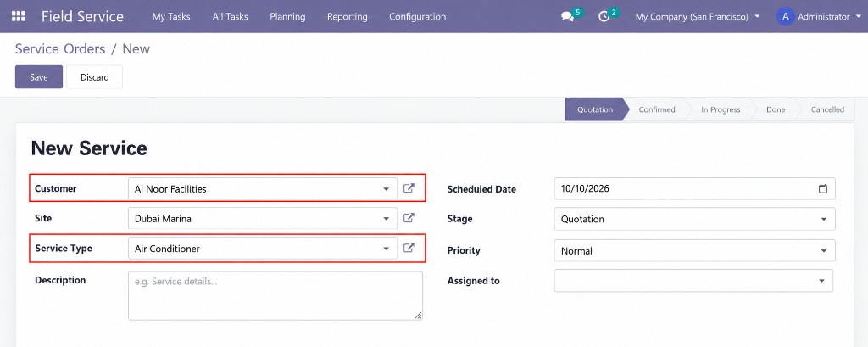Open the Priority dropdown
Viewport: 868px width, 347px height.
(694, 250)
